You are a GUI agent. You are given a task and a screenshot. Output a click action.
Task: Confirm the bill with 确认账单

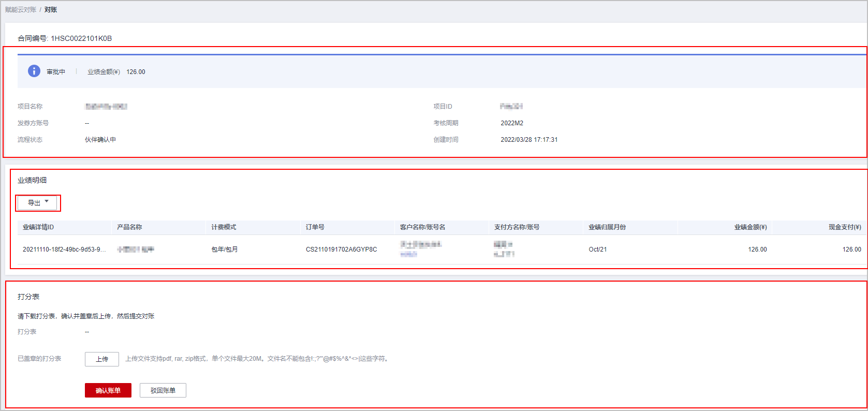[x=108, y=390]
